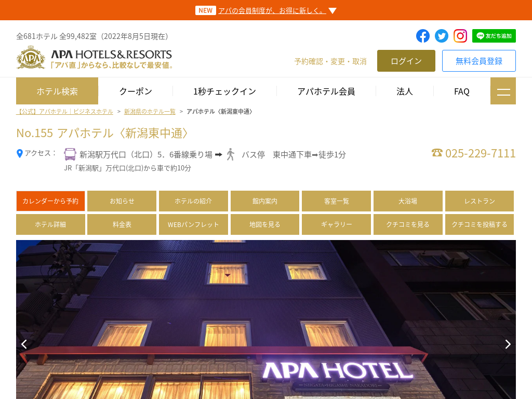The height and width of the screenshot is (399, 532).
Task: Click the walking person icon
Action: 231,154
